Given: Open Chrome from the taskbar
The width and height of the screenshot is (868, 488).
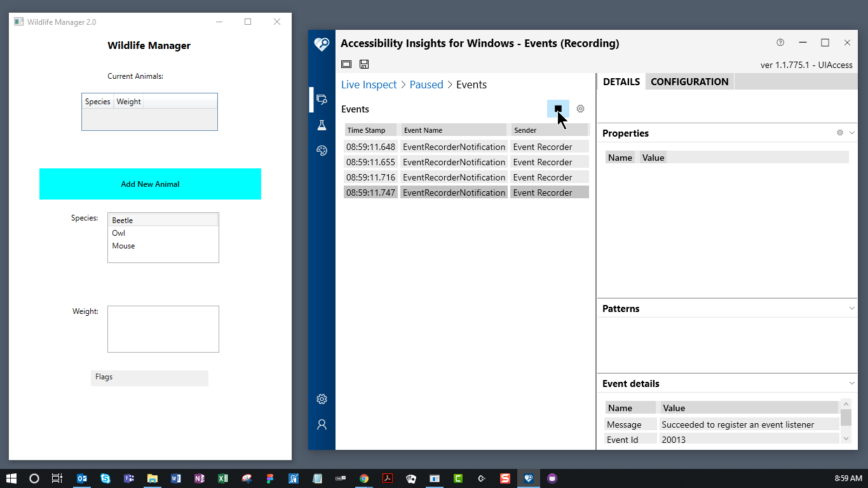Looking at the screenshot, I should pyautogui.click(x=364, y=478).
